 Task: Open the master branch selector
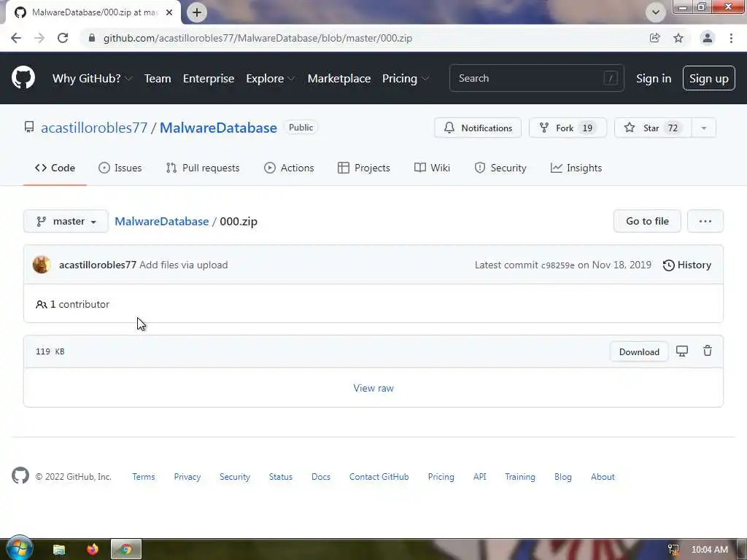point(66,222)
